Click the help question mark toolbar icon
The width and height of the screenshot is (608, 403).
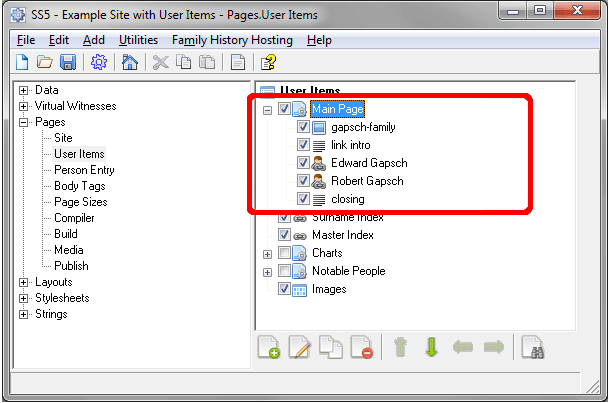click(x=269, y=63)
